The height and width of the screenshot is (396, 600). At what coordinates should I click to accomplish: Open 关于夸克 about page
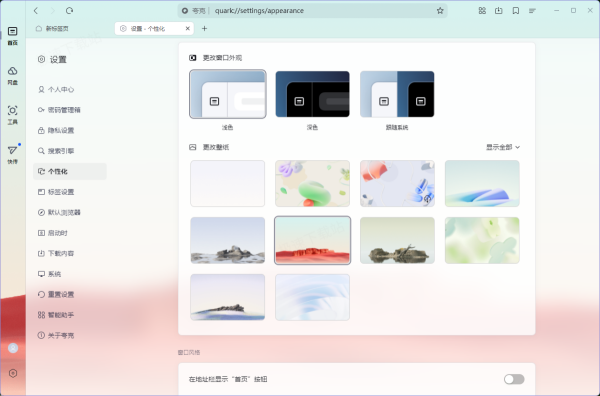click(70, 336)
